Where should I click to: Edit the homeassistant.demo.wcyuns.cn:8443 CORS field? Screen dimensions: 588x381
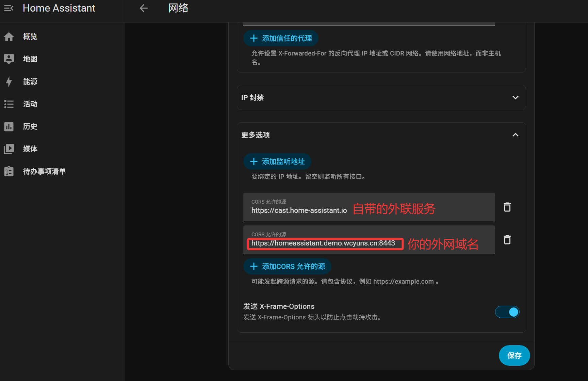369,240
